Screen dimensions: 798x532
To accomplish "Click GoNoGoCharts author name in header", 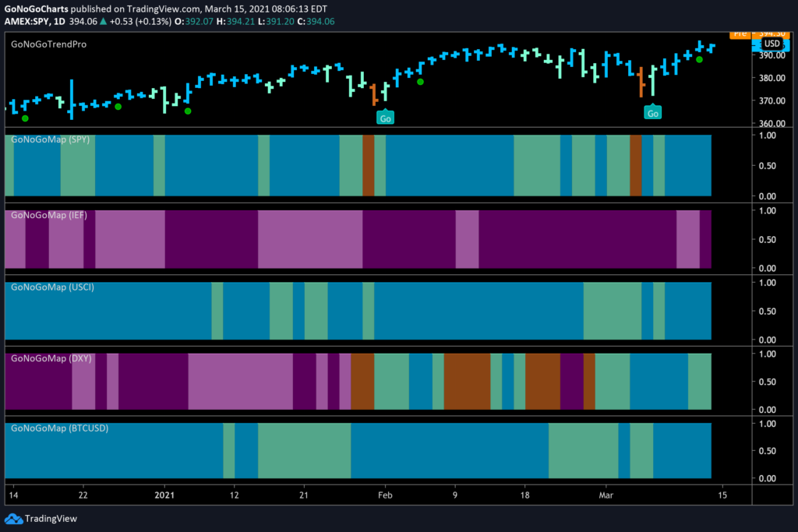I will (36, 9).
